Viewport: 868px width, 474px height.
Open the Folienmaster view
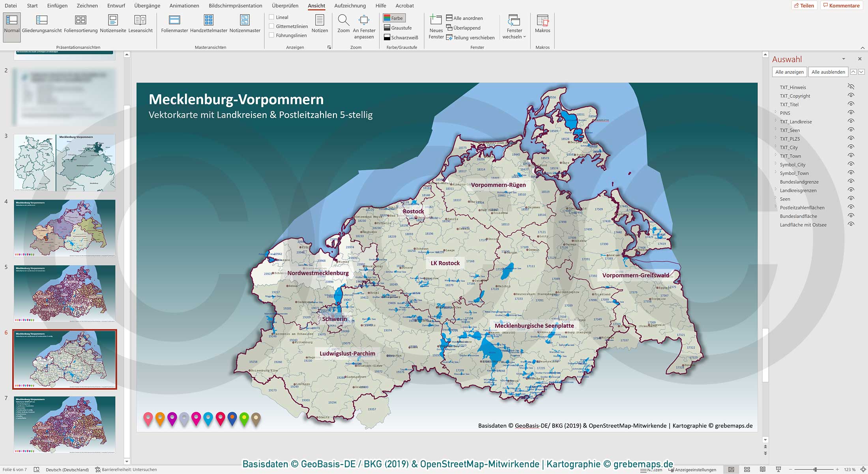[x=174, y=24]
